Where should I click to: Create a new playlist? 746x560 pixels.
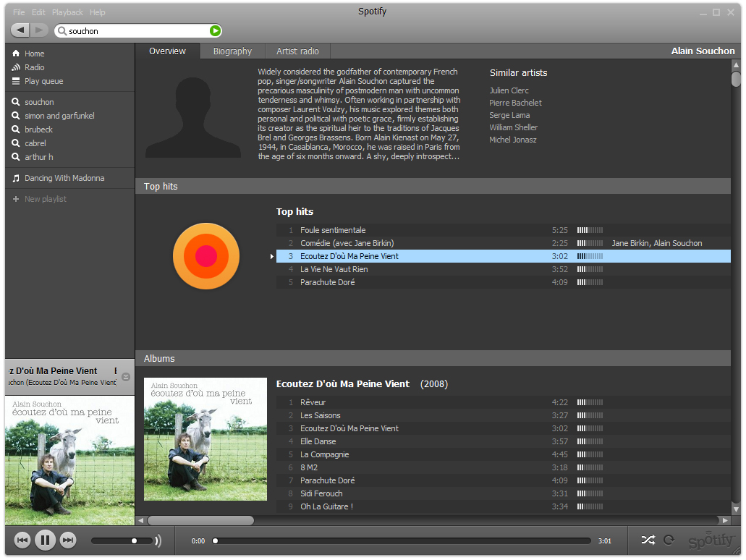tap(45, 199)
